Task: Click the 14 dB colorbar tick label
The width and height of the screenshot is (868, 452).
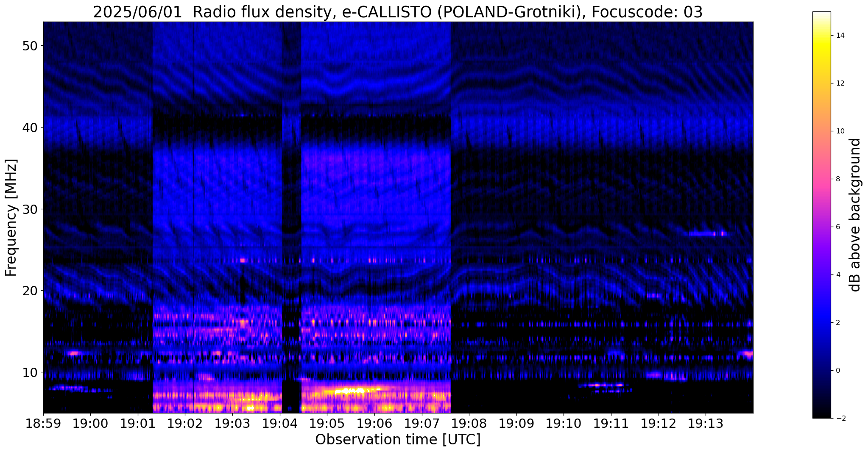Action: click(839, 35)
